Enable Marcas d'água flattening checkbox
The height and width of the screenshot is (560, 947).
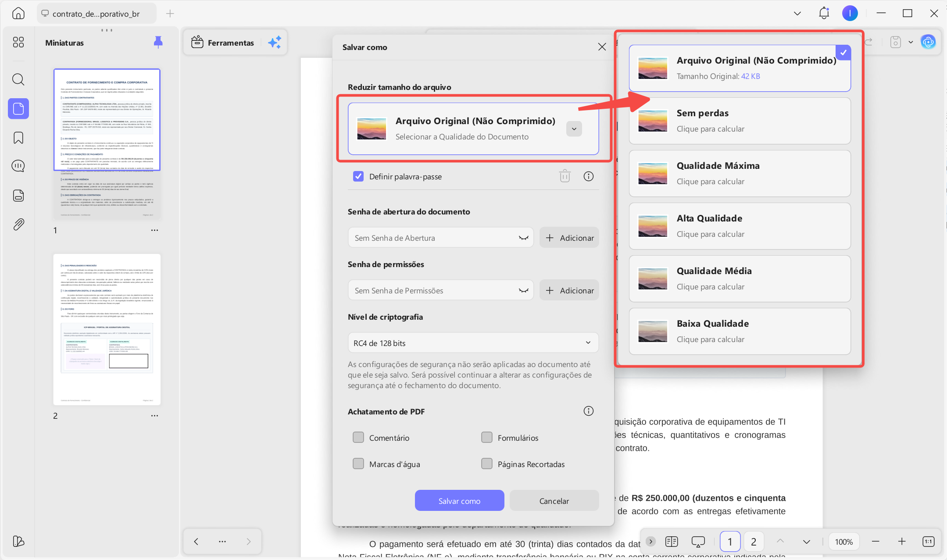pyautogui.click(x=358, y=464)
